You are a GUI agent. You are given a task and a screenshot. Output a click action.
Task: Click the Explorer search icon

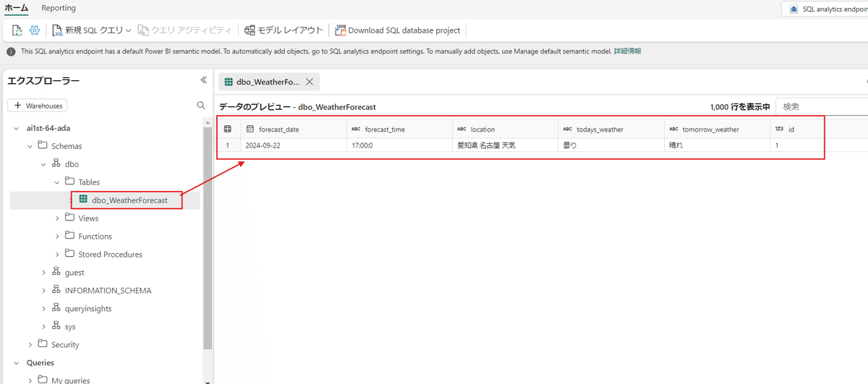pyautogui.click(x=201, y=106)
